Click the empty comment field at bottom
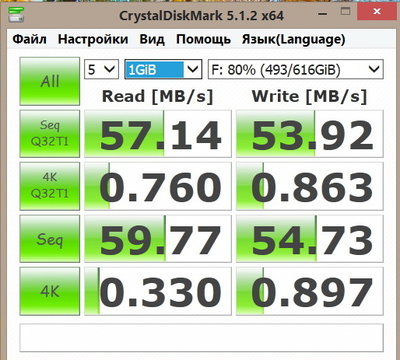The image size is (400, 360). (x=202, y=337)
